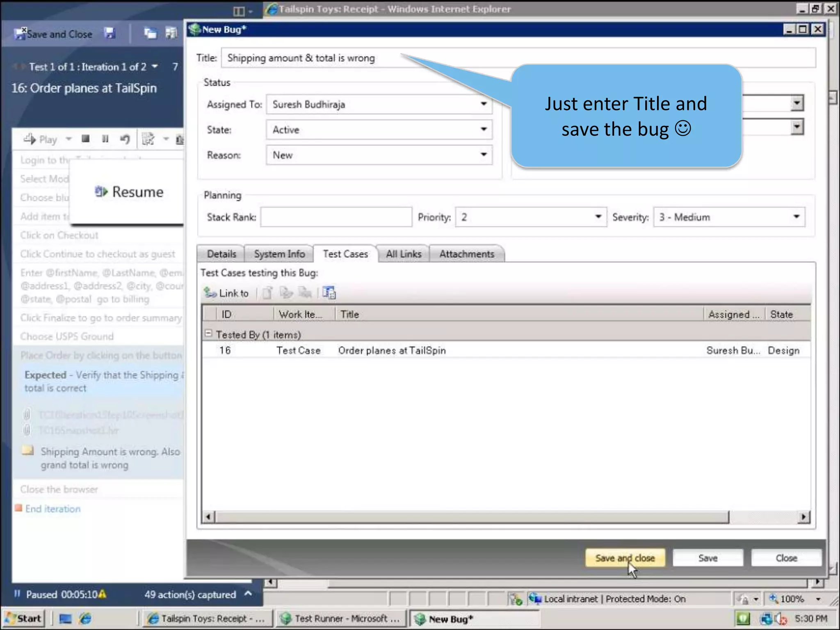
Task: Open the Attachments tab
Action: (x=467, y=254)
